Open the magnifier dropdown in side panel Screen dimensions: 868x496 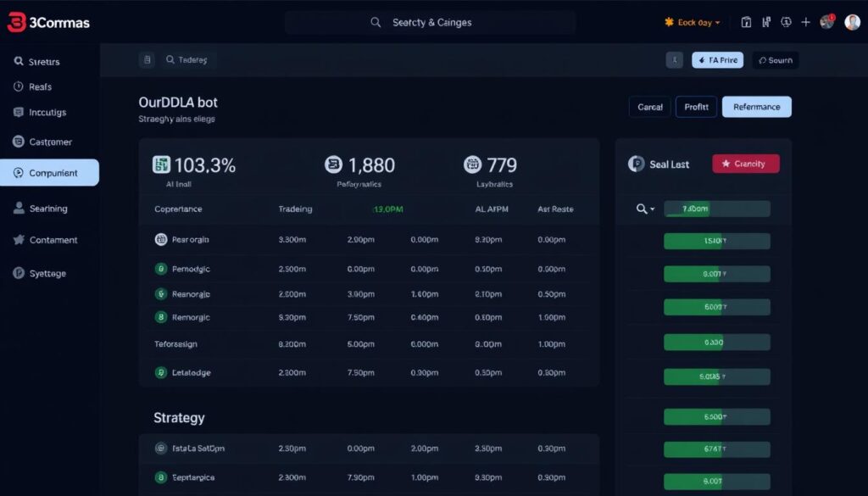645,209
